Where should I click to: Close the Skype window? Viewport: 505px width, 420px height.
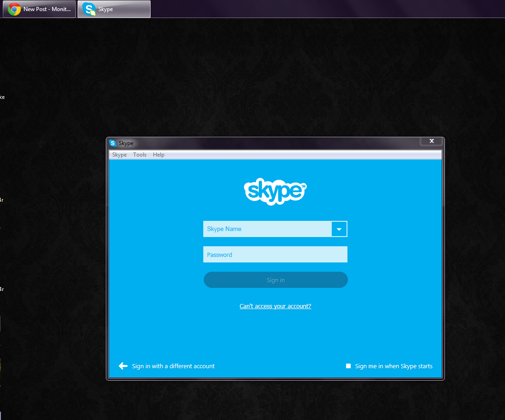(432, 141)
